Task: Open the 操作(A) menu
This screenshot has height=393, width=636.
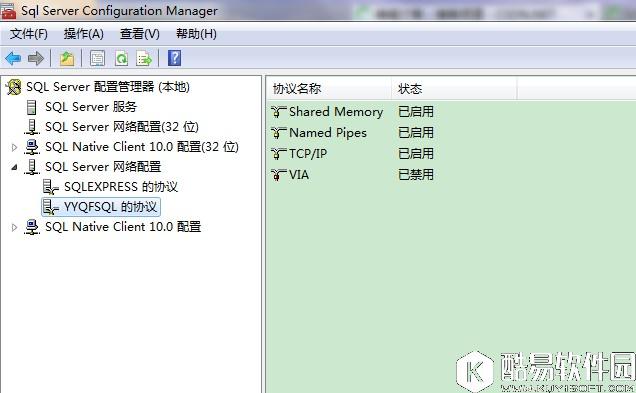Action: click(84, 34)
